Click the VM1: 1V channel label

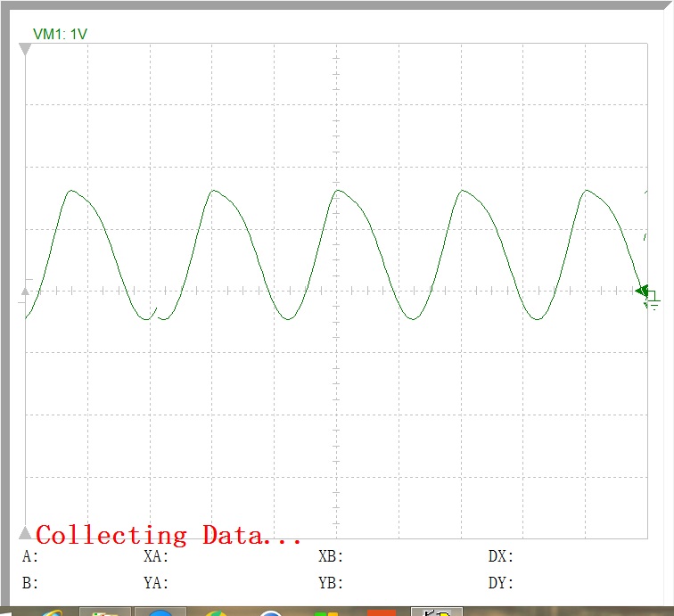pyautogui.click(x=61, y=34)
